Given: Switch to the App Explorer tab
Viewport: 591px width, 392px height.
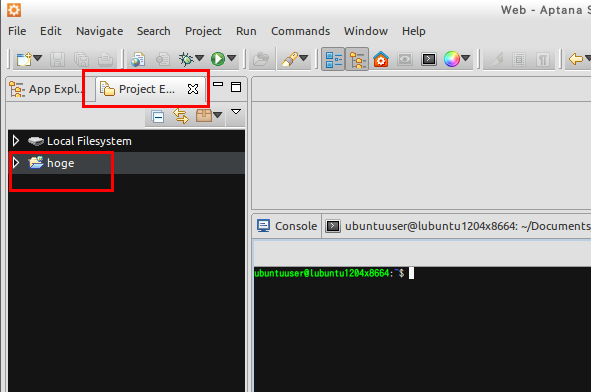Looking at the screenshot, I should [46, 89].
